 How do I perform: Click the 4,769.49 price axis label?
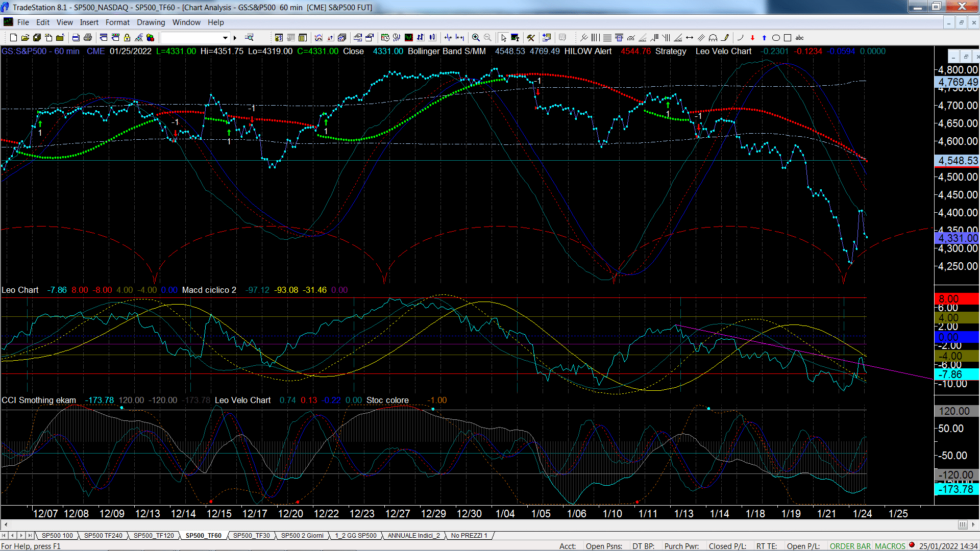(957, 82)
